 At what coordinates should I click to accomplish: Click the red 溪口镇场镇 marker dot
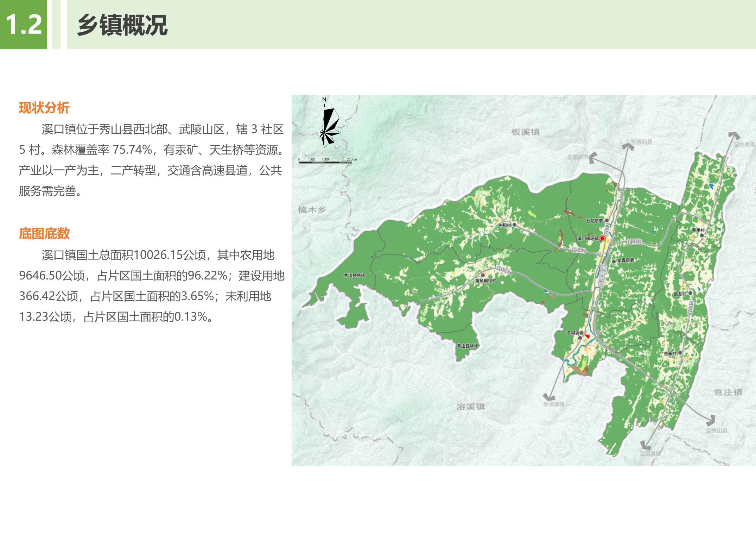[602, 238]
